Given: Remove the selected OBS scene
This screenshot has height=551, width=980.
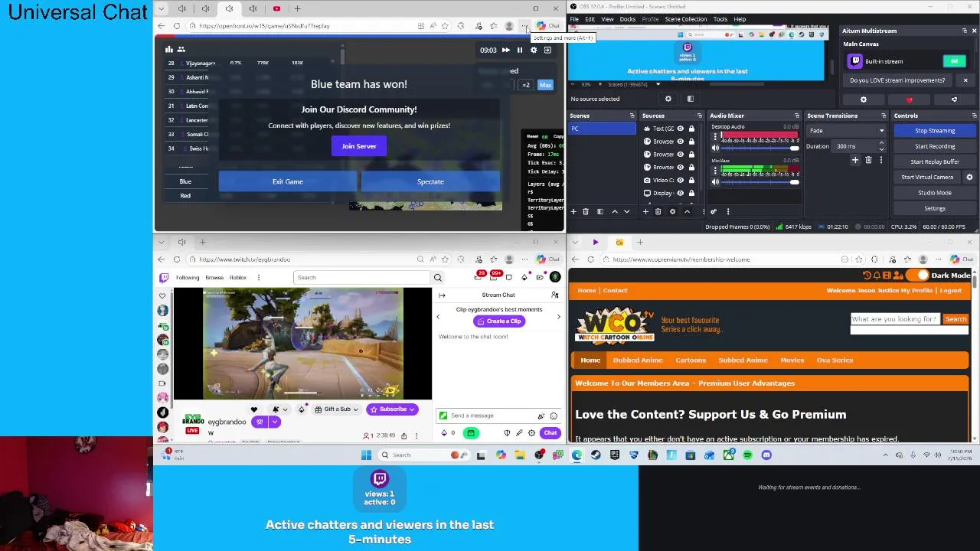Looking at the screenshot, I should [x=586, y=212].
